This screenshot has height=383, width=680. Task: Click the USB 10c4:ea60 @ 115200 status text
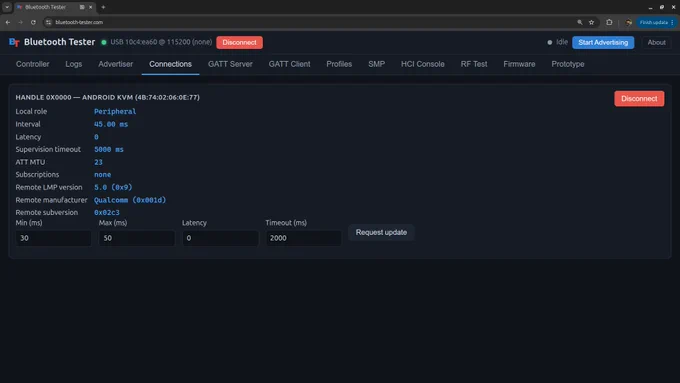coord(161,42)
